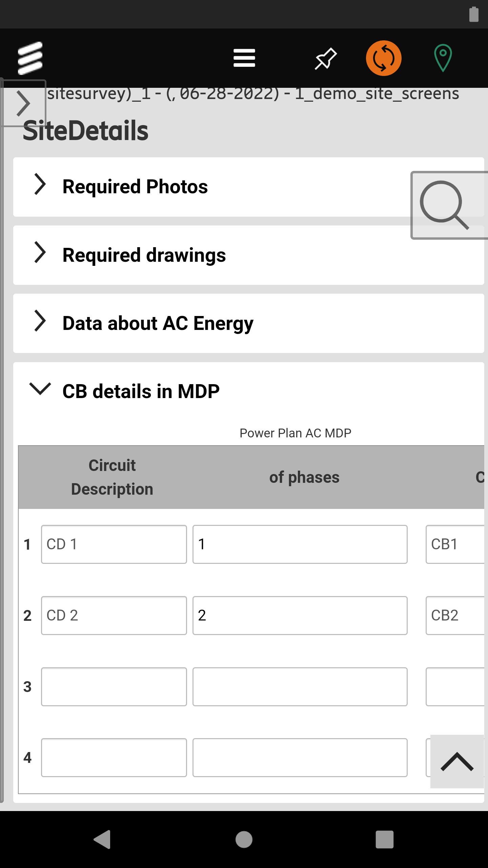Tap the pushpin icon in header

(326, 58)
